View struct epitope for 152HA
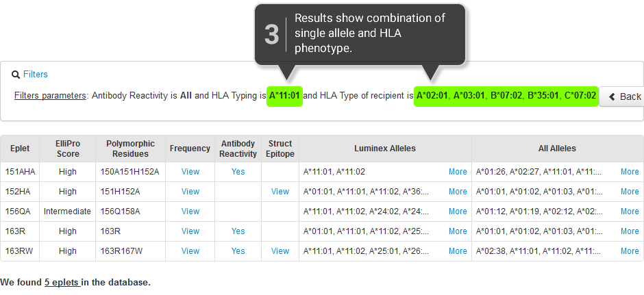This screenshot has height=295, width=644. click(x=280, y=191)
